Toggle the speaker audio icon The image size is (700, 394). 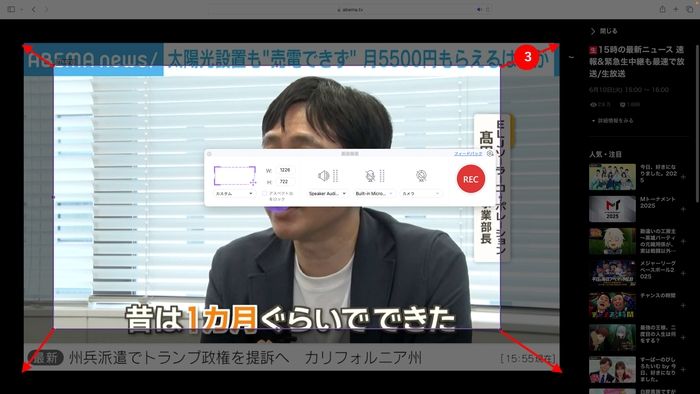[x=324, y=176]
